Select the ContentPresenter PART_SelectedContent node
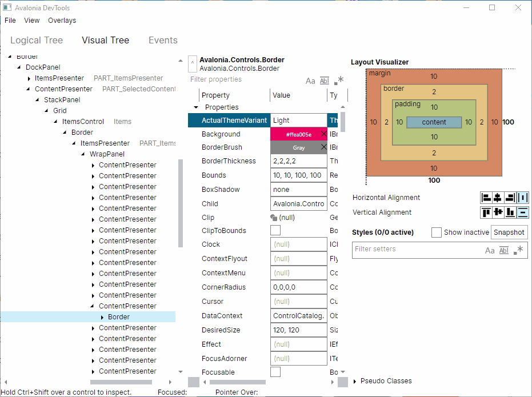Screen dimensions: 532x397 [x=105, y=89]
